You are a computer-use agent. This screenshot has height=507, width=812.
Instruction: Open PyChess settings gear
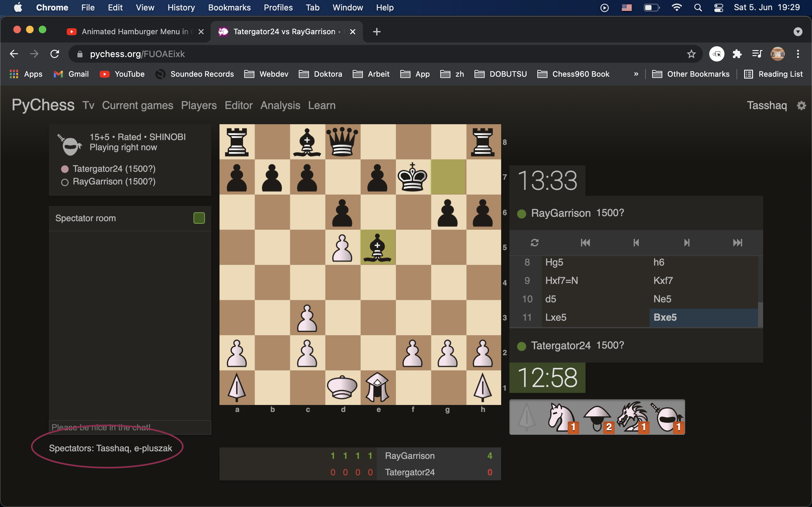point(801,106)
